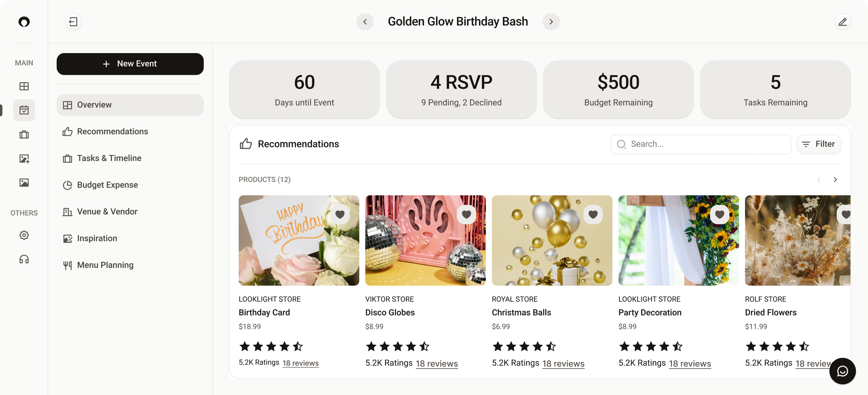Focus the recommendations Search field
Viewport: 868px width, 395px height.
[701, 144]
